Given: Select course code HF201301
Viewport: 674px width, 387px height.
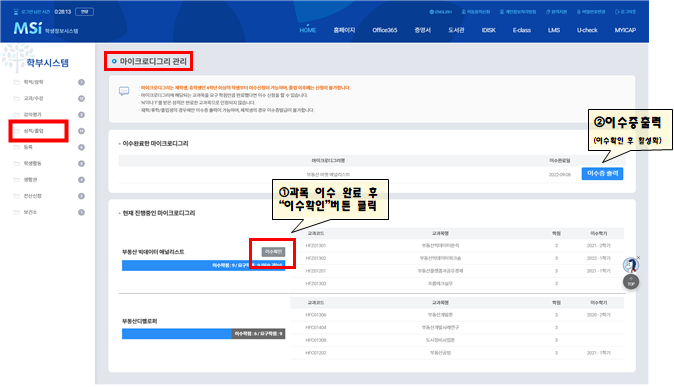Looking at the screenshot, I should click(x=316, y=246).
